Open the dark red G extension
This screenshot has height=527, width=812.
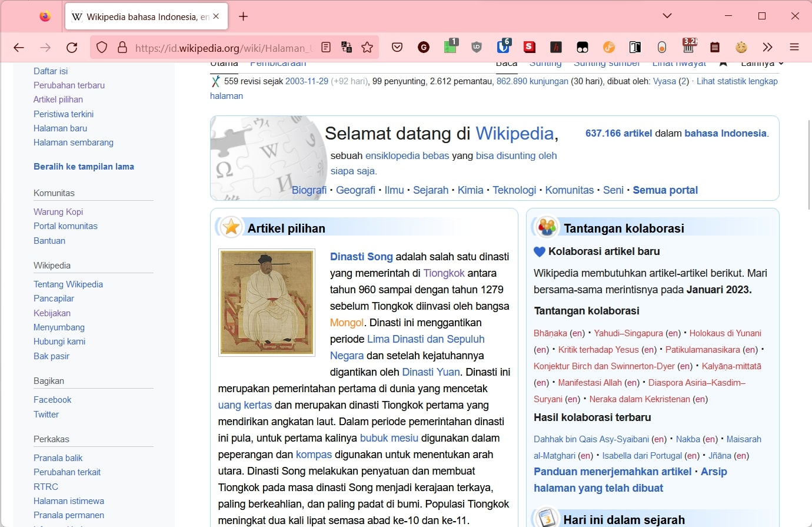pyautogui.click(x=424, y=47)
